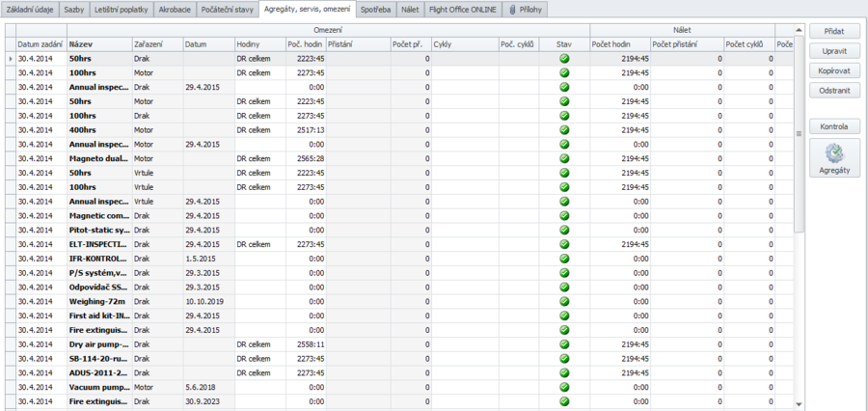Viewport: 868px width, 411px height.
Task: Click the paperclip icon on the Přílohy tab
Action: 512,10
